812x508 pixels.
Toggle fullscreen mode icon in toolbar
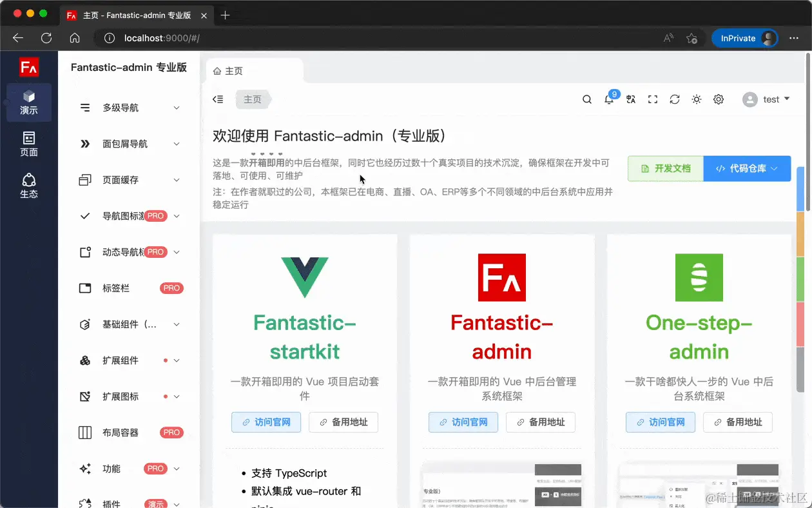coord(653,99)
